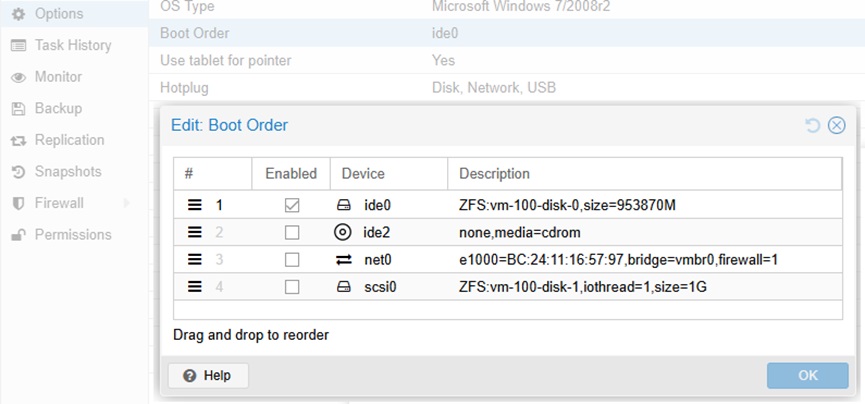Open Help for the Boot Order dialog
Screen dimensions: 865x404
[x=208, y=376]
